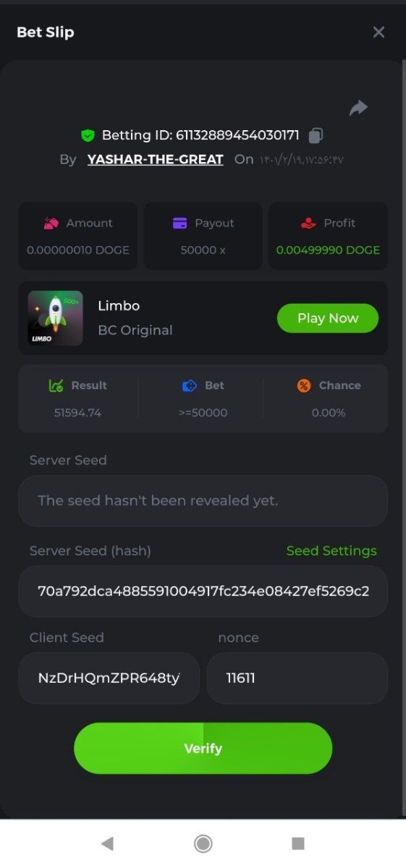Tap the green Result chart icon
The image size is (406, 868).
point(56,386)
